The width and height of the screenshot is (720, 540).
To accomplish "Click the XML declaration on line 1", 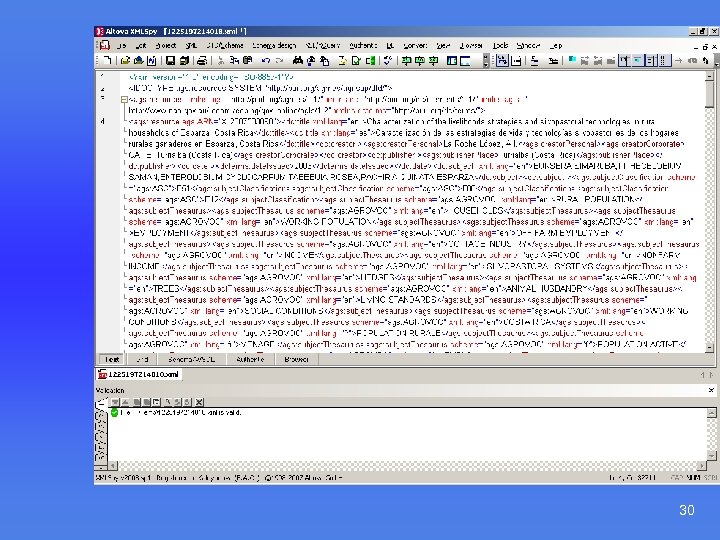I will point(210,77).
